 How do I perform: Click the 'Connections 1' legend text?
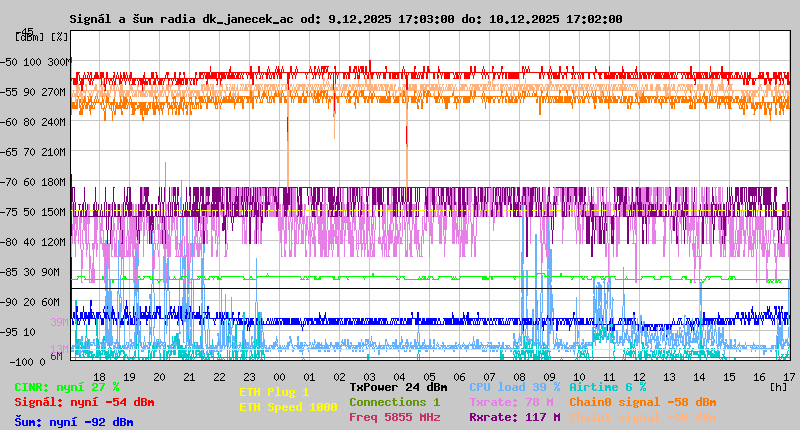(x=394, y=402)
